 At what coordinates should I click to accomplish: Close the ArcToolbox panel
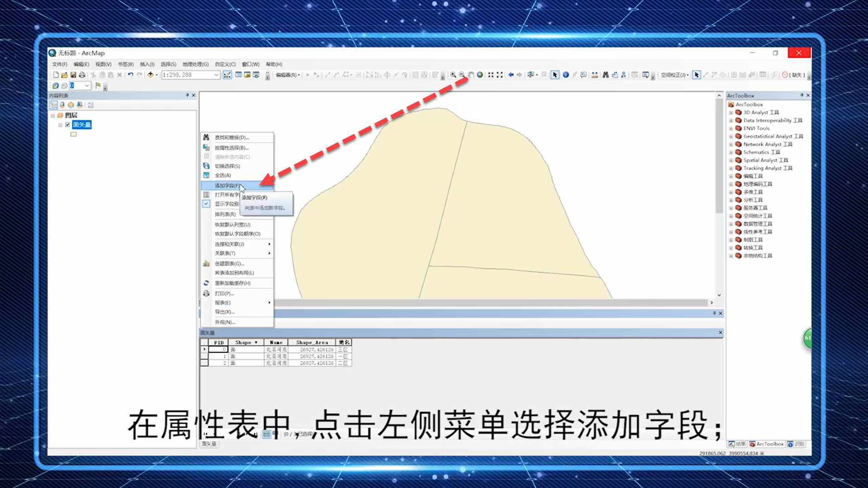coord(808,95)
